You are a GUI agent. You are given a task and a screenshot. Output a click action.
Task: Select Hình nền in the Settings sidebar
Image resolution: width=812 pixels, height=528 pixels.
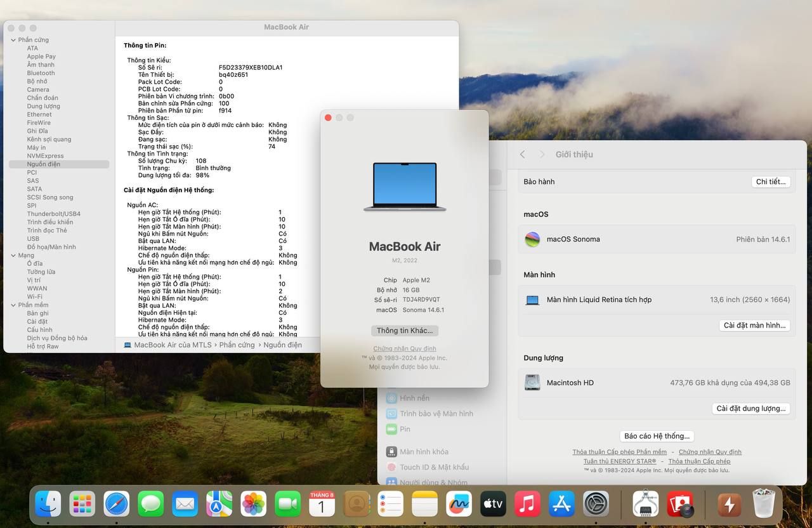(414, 399)
